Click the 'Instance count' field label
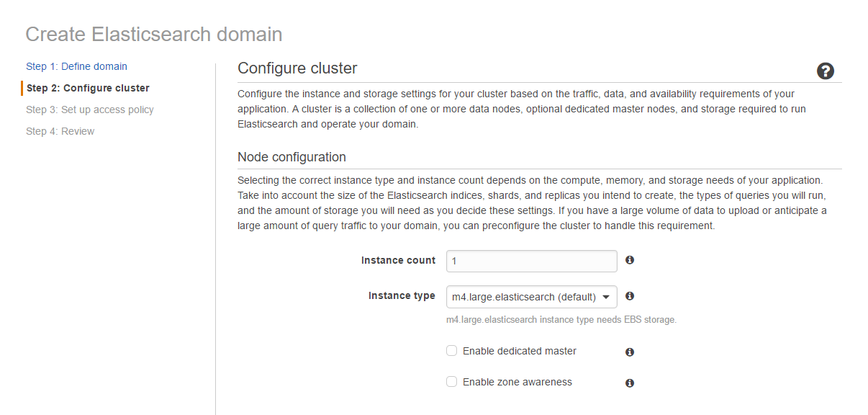The width and height of the screenshot is (868, 415). point(398,260)
